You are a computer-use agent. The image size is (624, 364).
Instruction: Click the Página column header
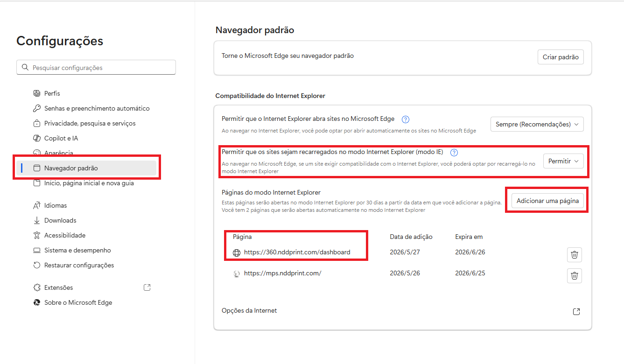click(x=242, y=237)
